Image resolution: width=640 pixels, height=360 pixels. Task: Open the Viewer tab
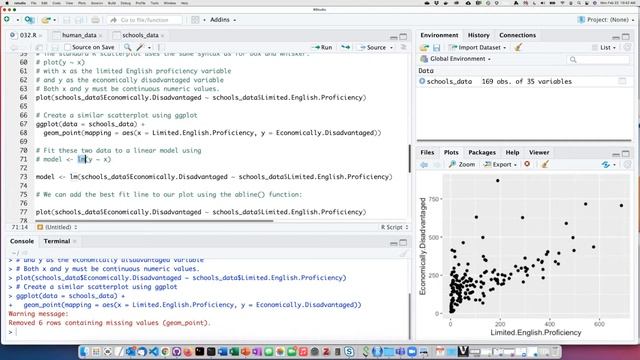pyautogui.click(x=539, y=152)
